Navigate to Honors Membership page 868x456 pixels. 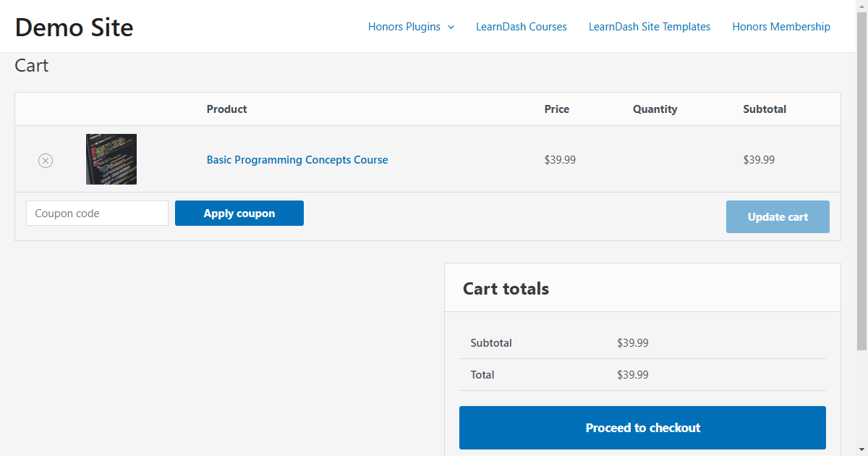click(781, 26)
